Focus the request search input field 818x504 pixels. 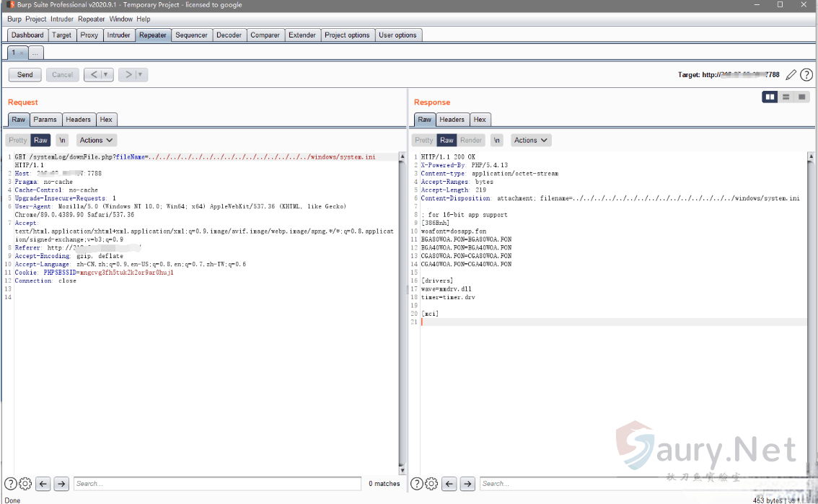216,484
